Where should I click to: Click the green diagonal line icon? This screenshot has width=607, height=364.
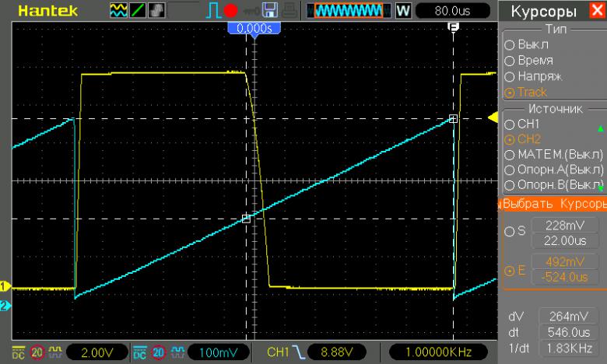tap(137, 12)
